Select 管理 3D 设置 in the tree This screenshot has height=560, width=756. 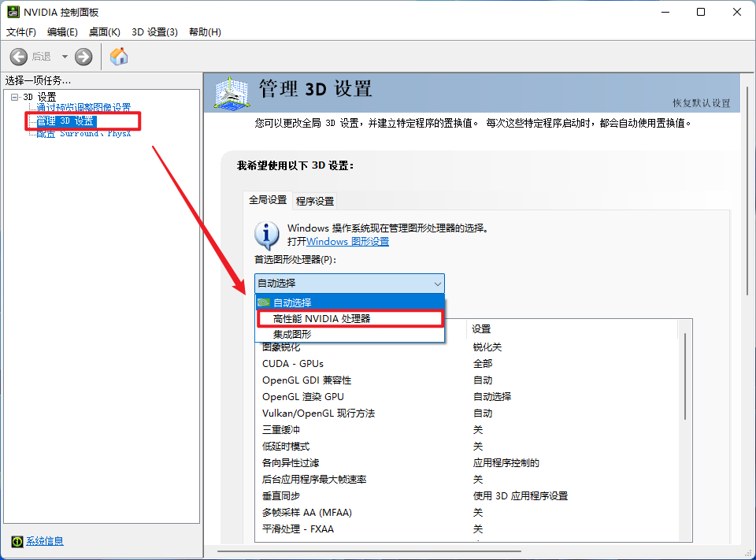[65, 121]
